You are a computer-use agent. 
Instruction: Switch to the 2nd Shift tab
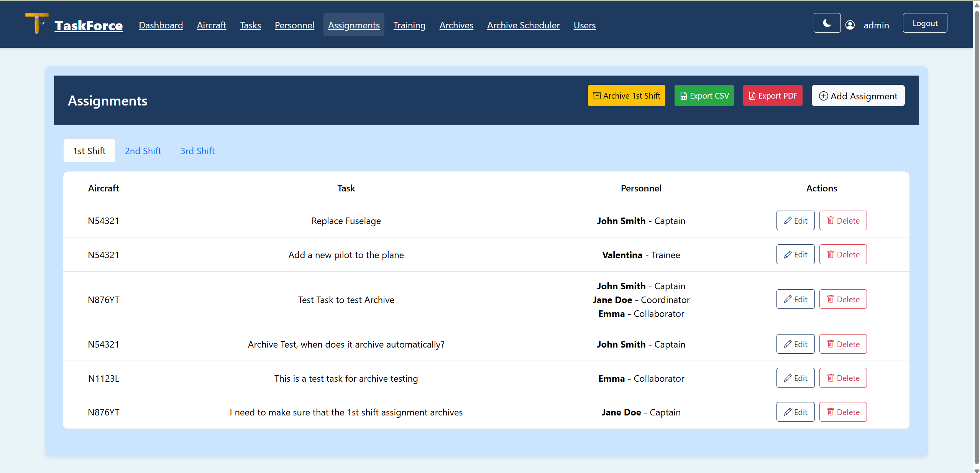point(143,151)
